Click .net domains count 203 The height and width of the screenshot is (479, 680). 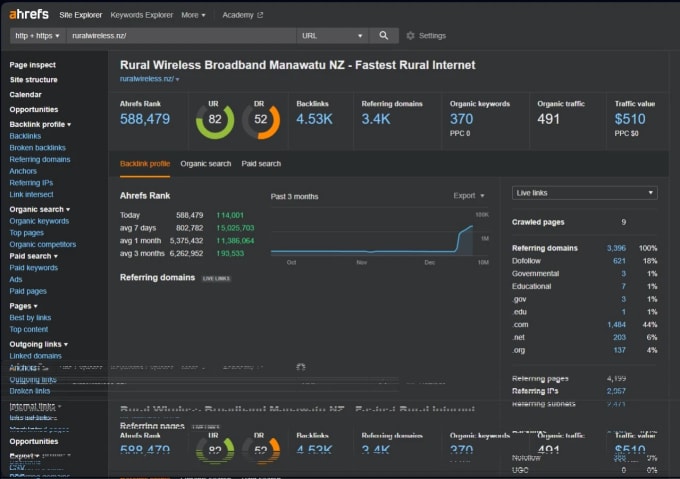[619, 337]
